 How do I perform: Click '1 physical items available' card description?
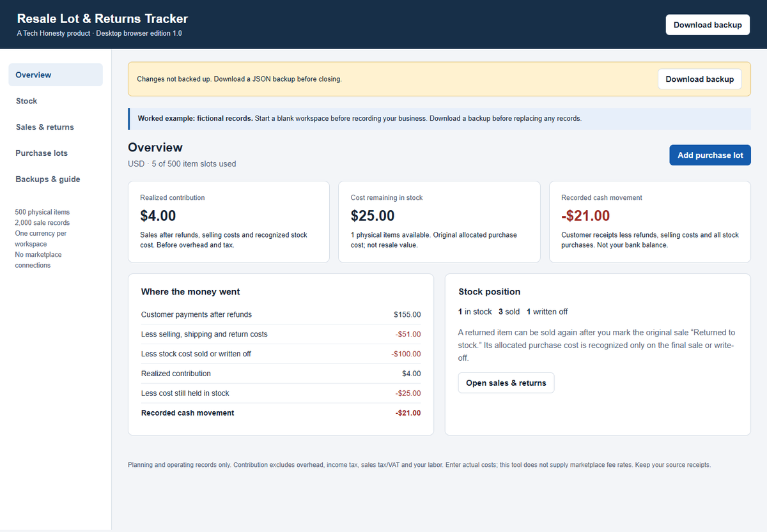(x=434, y=240)
